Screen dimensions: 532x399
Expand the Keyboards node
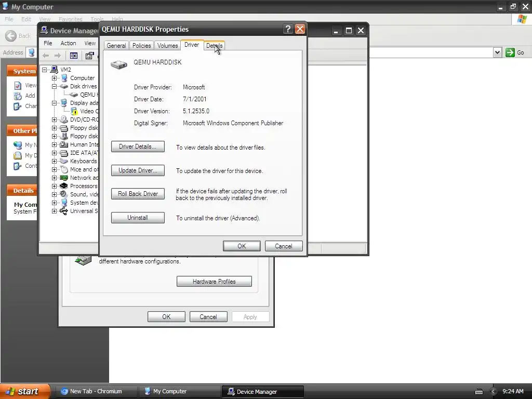54,161
